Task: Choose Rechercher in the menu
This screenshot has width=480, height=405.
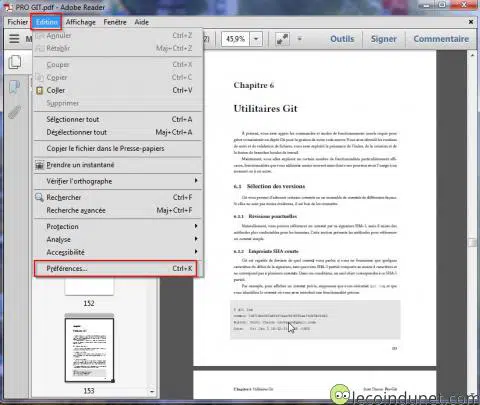Action: point(118,198)
